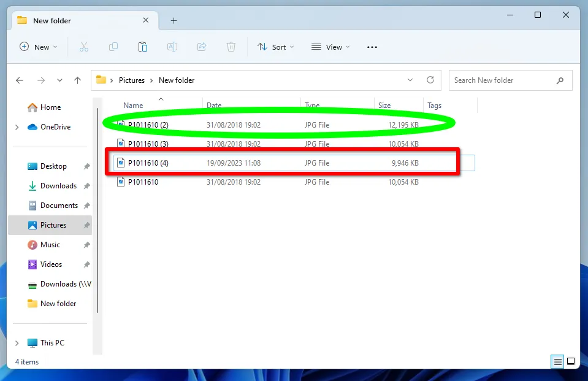The height and width of the screenshot is (381, 588).
Task: Switch to large thumbnails view icon
Action: click(571, 361)
